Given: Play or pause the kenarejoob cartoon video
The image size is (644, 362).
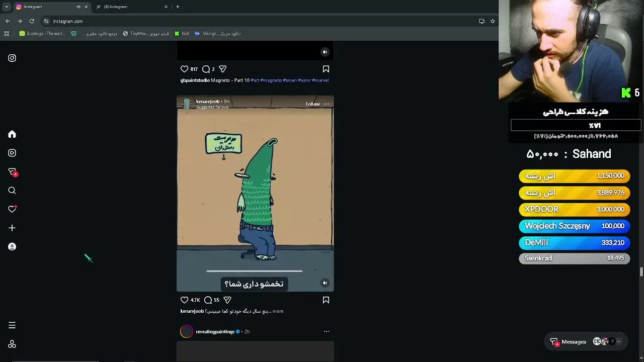Looking at the screenshot, I should coord(255,194).
